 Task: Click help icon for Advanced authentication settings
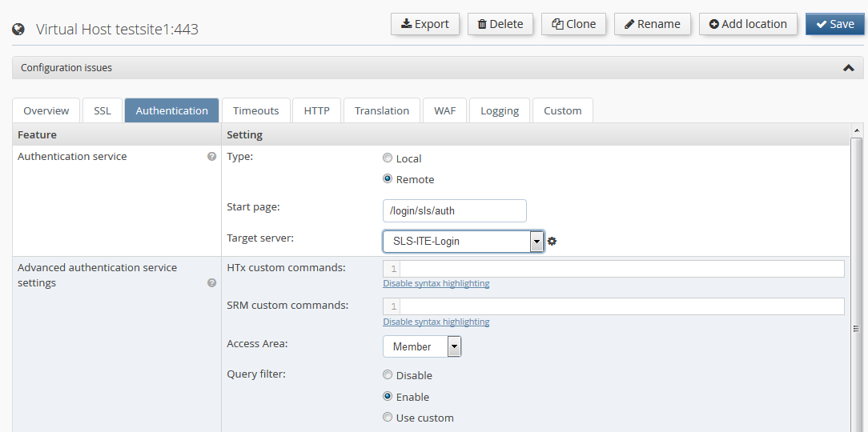point(211,282)
